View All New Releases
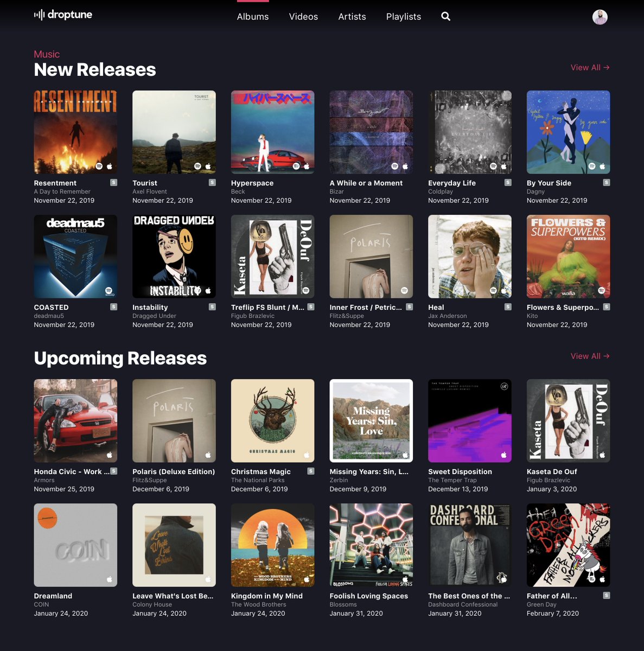This screenshot has width=644, height=651. click(590, 67)
